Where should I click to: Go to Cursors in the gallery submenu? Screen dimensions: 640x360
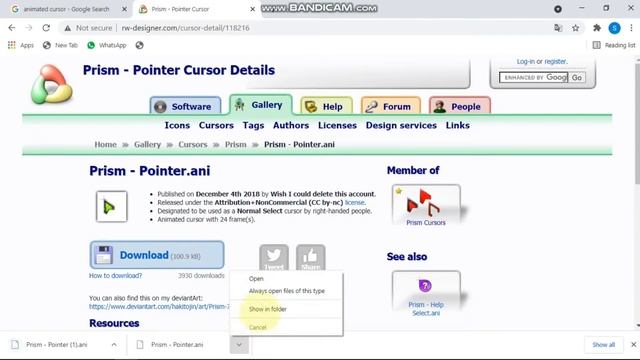pos(216,125)
